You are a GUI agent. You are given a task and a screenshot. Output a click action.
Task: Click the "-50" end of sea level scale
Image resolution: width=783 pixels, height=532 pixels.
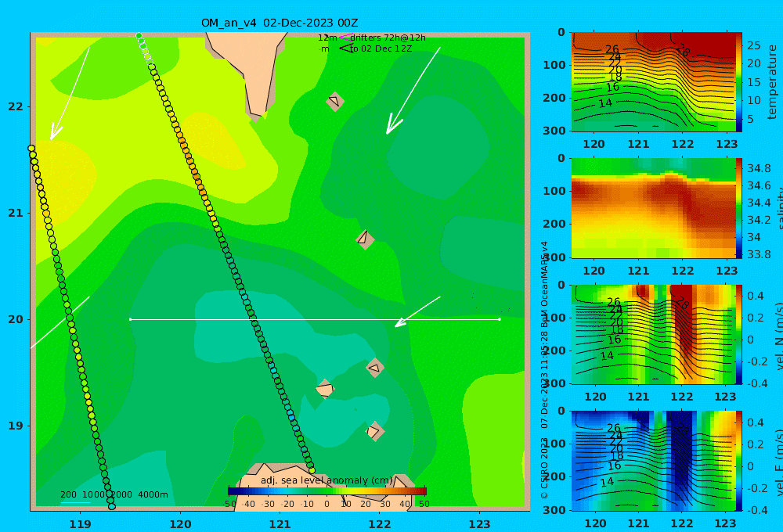point(229,504)
